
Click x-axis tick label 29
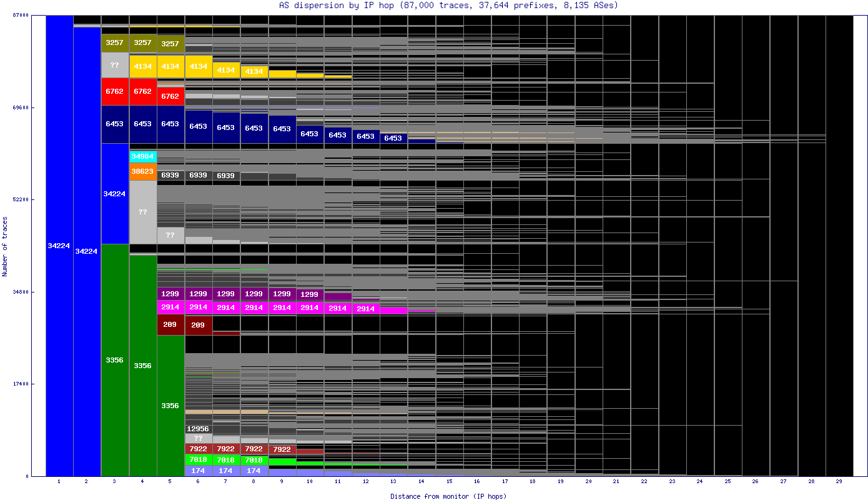[x=839, y=482]
